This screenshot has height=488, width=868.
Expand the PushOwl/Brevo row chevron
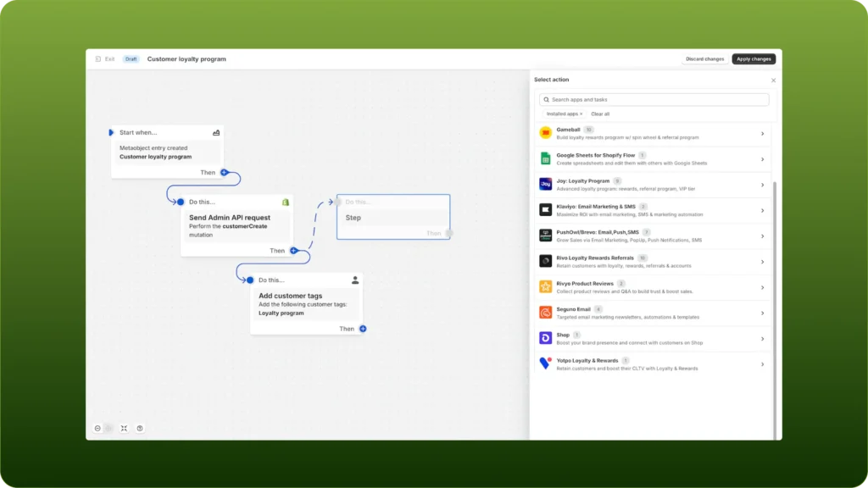(762, 236)
